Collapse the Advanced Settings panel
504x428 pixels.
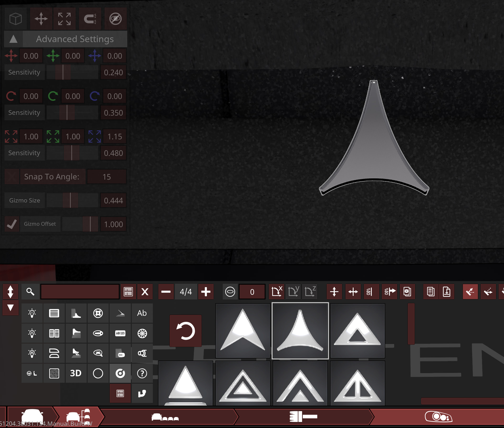[13, 39]
